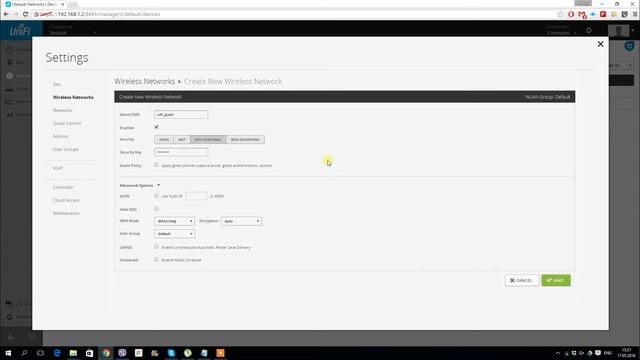
Task: Switch to Chrome on the taskbar
Action: point(106,353)
